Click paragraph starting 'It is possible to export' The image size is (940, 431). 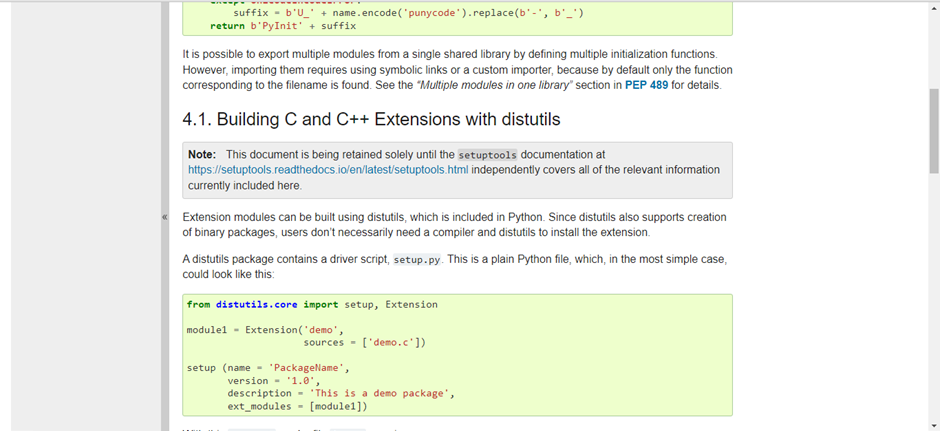point(457,70)
